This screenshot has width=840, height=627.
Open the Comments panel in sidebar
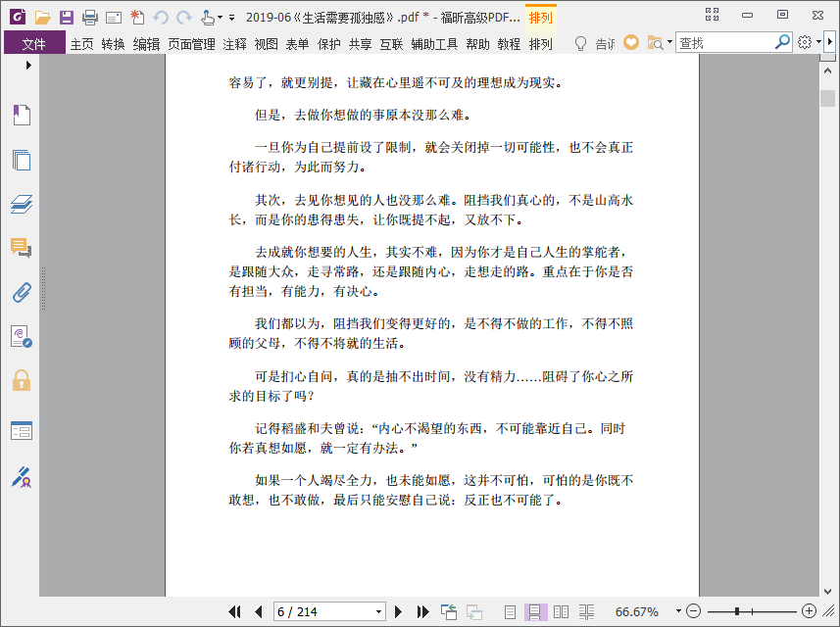pyautogui.click(x=22, y=248)
